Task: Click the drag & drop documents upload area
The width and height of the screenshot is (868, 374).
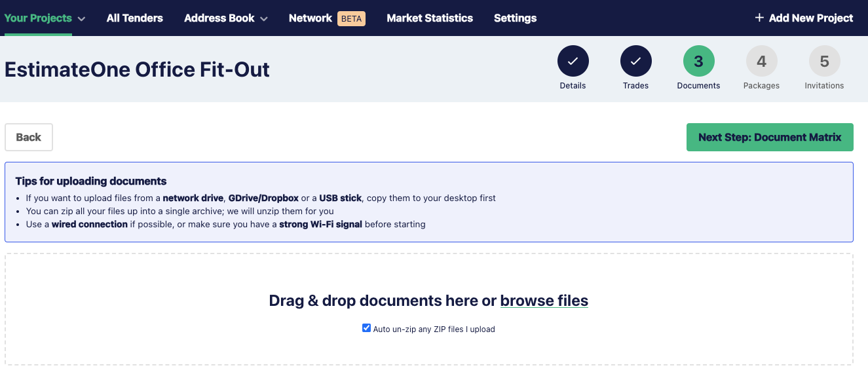Action: point(429,309)
